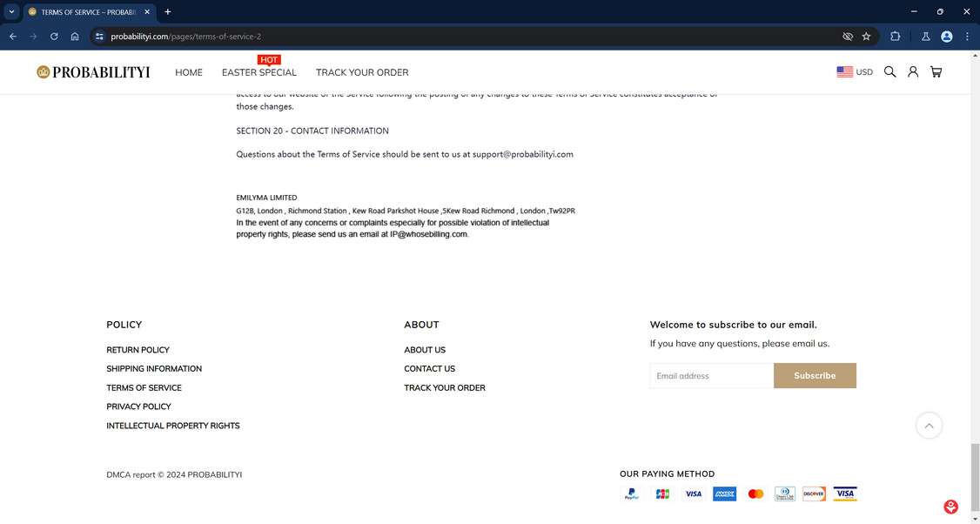This screenshot has height=524, width=980.
Task: Open the search icon in the header
Action: coord(889,71)
